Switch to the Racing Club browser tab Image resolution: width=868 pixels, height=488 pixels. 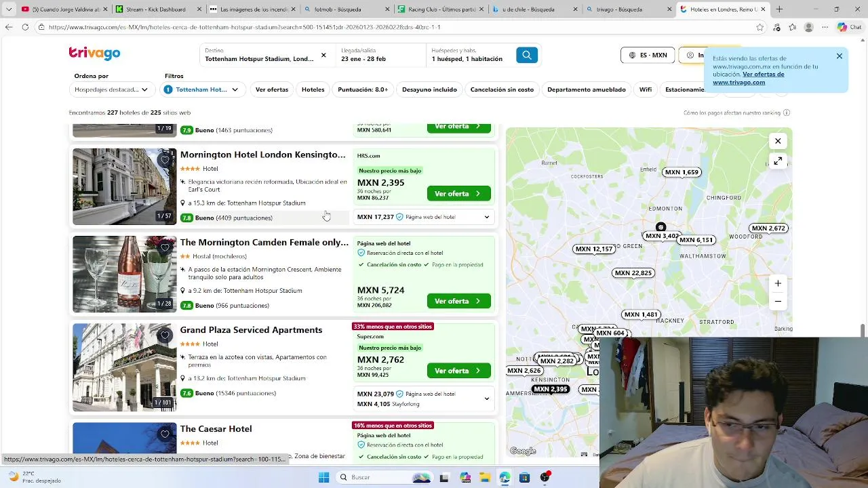439,9
